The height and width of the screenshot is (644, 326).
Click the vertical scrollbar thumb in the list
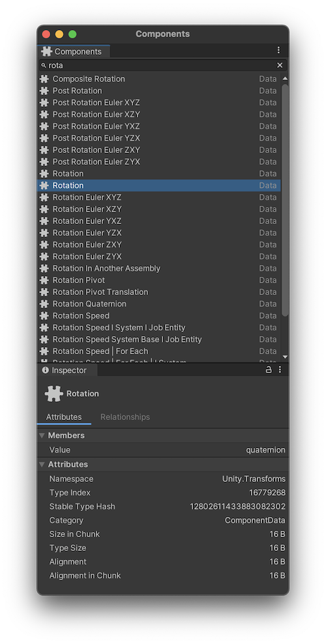tap(286, 201)
